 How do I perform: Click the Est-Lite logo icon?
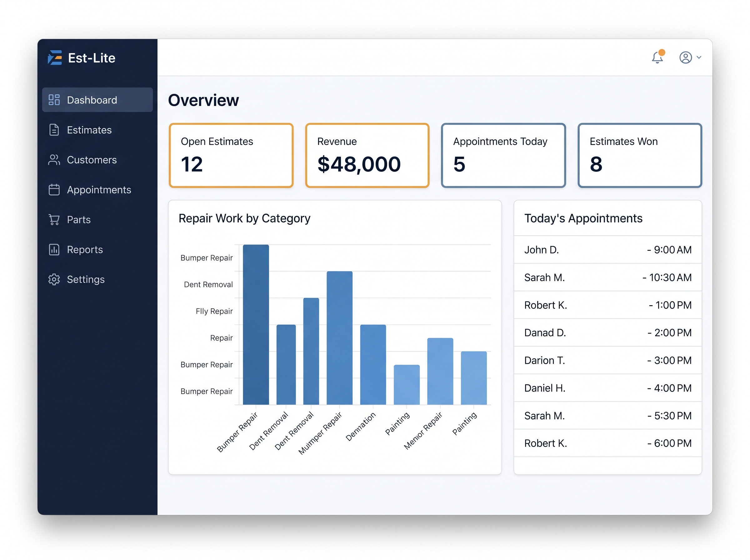point(55,57)
